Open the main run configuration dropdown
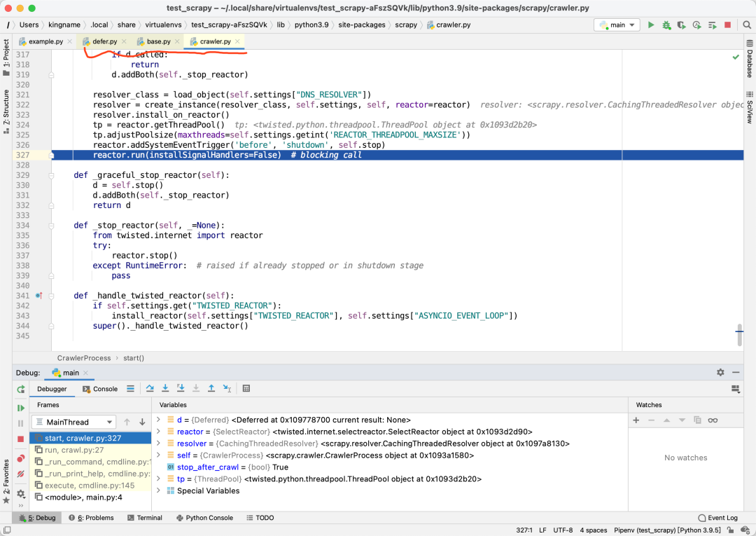The width and height of the screenshot is (756, 536). [x=617, y=25]
